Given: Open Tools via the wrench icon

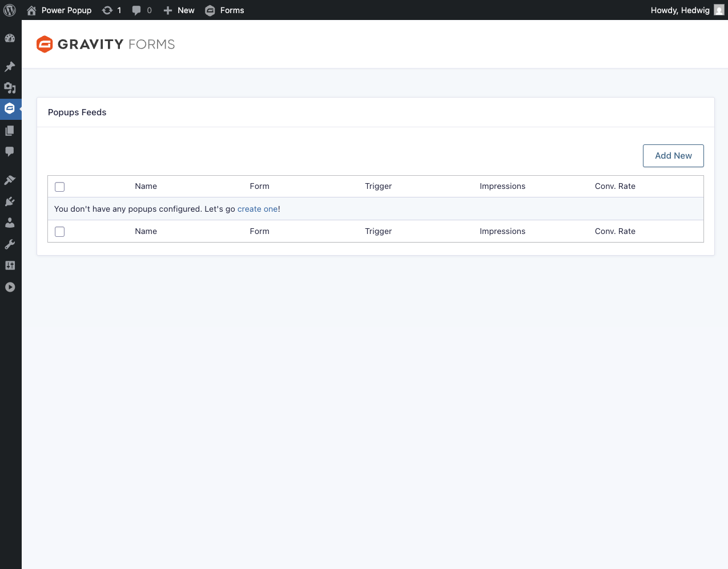Looking at the screenshot, I should 10,244.
